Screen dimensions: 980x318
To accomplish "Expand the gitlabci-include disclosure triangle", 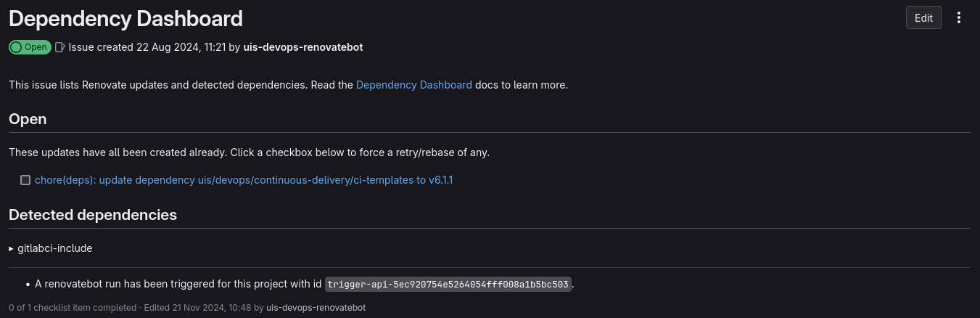I will 12,248.
